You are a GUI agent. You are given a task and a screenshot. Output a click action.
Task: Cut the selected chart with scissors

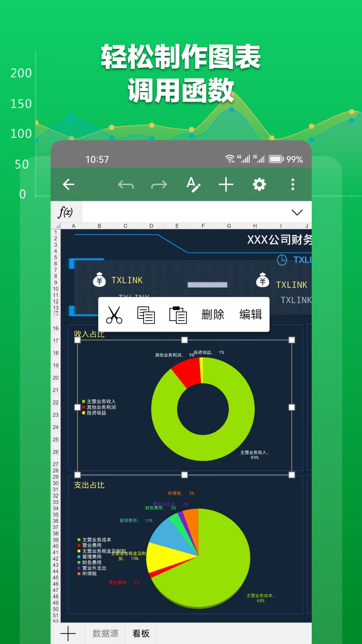point(114,314)
